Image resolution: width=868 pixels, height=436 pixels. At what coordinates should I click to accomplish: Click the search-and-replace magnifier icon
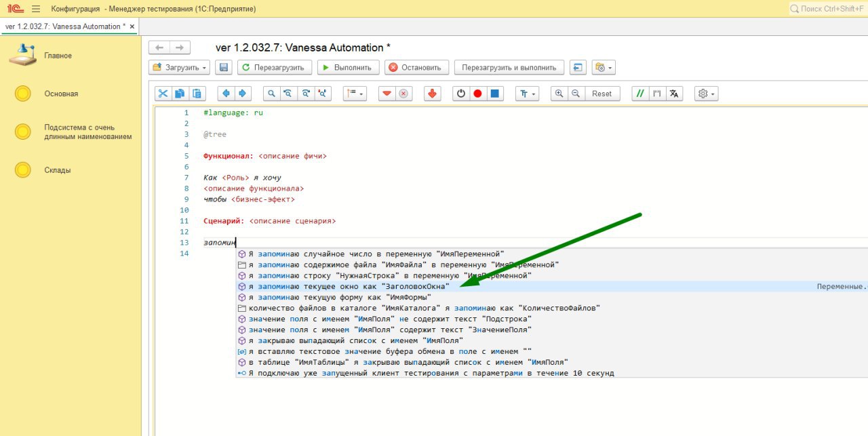click(323, 94)
